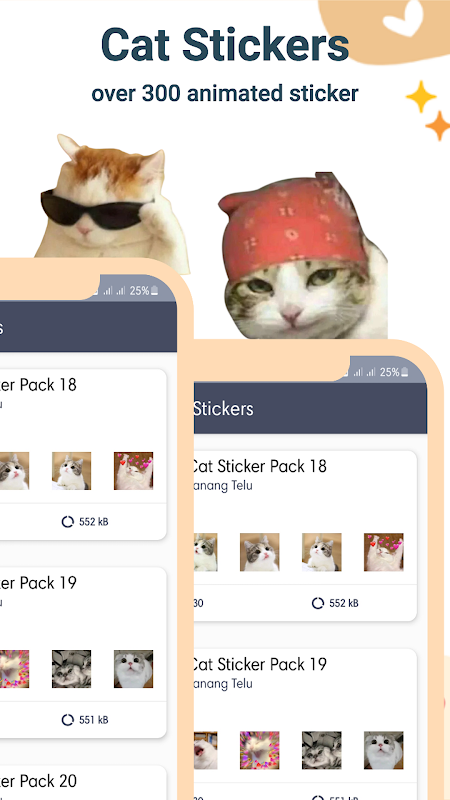Click the Canang Telu author under Pack 18
This screenshot has width=450, height=800.
click(x=223, y=486)
